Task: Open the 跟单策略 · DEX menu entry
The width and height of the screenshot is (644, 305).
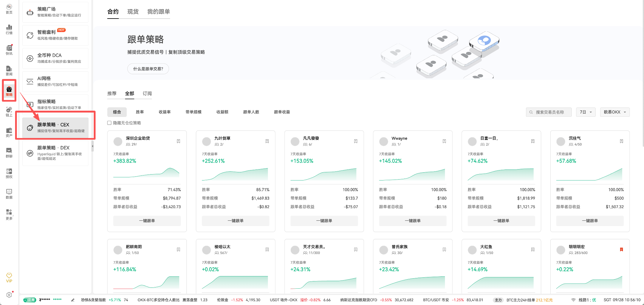Action: click(x=55, y=153)
